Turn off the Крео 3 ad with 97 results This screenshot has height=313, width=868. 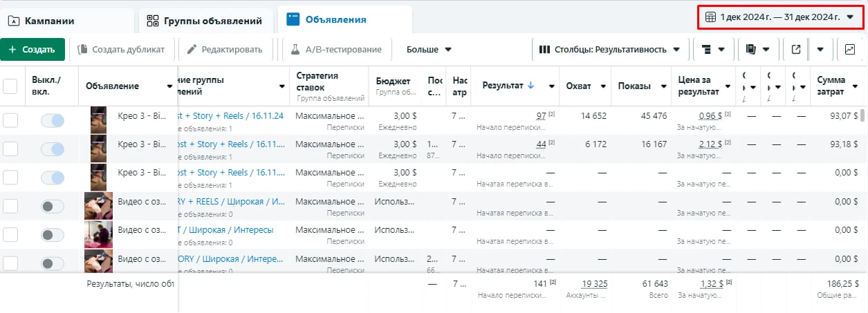53,120
